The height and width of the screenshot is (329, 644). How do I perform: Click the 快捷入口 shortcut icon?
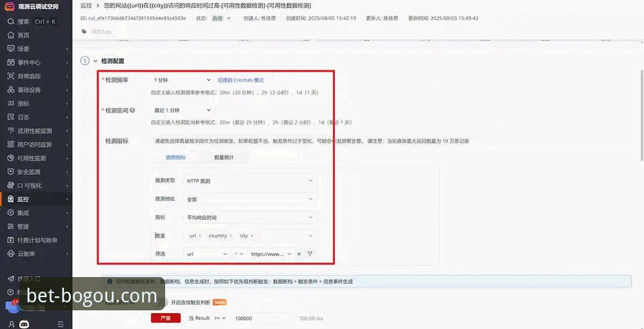[x=11, y=278]
